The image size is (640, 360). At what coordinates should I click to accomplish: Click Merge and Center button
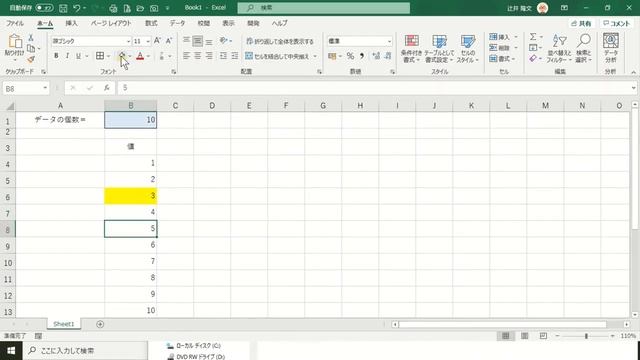[277, 56]
